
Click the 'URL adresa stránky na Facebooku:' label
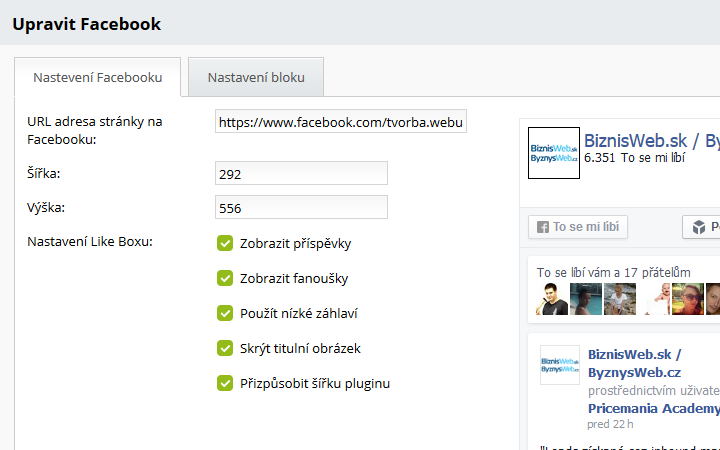click(x=95, y=130)
